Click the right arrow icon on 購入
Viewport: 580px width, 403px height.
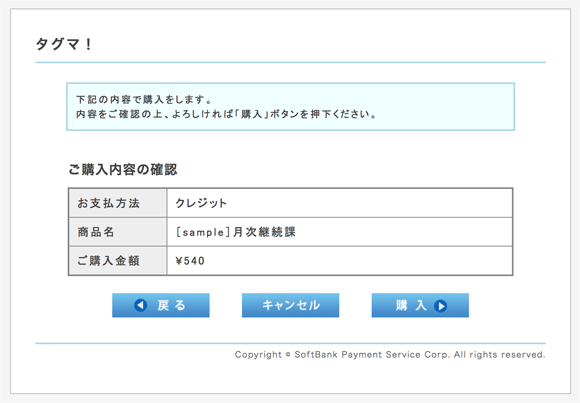point(440,306)
